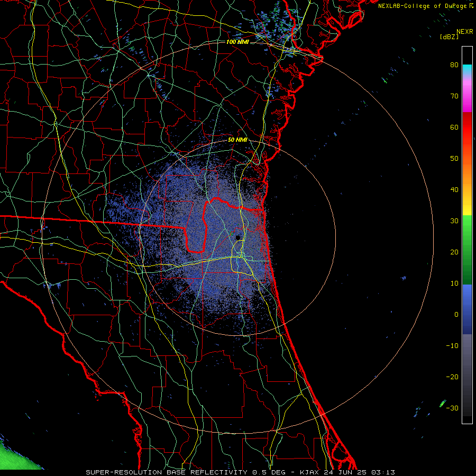Click the black KJAX radar site dot
The width and height of the screenshot is (476, 476).
(x=238, y=237)
